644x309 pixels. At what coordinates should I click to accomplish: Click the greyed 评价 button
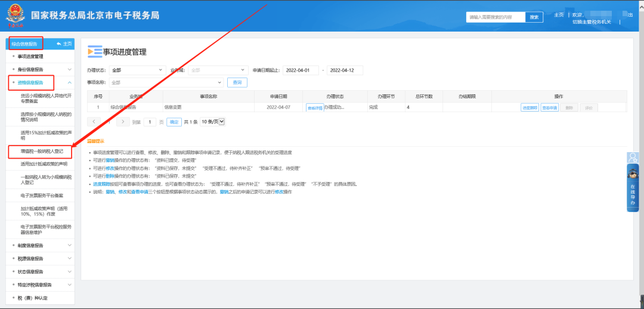589,107
